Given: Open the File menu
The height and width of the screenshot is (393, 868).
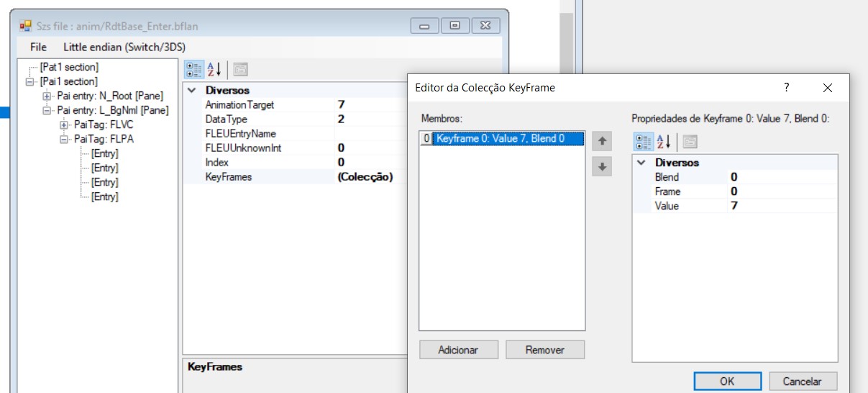Looking at the screenshot, I should click(38, 47).
